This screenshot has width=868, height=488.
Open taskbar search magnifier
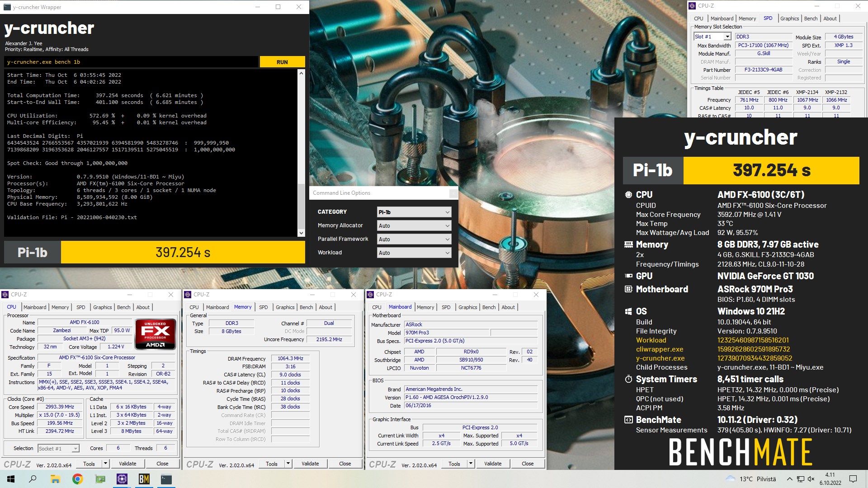tap(33, 479)
